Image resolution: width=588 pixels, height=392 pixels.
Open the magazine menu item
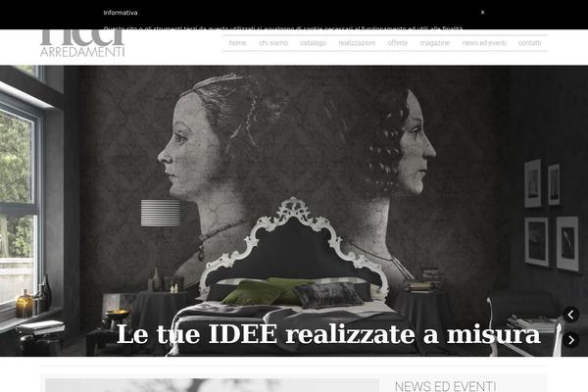click(x=434, y=43)
